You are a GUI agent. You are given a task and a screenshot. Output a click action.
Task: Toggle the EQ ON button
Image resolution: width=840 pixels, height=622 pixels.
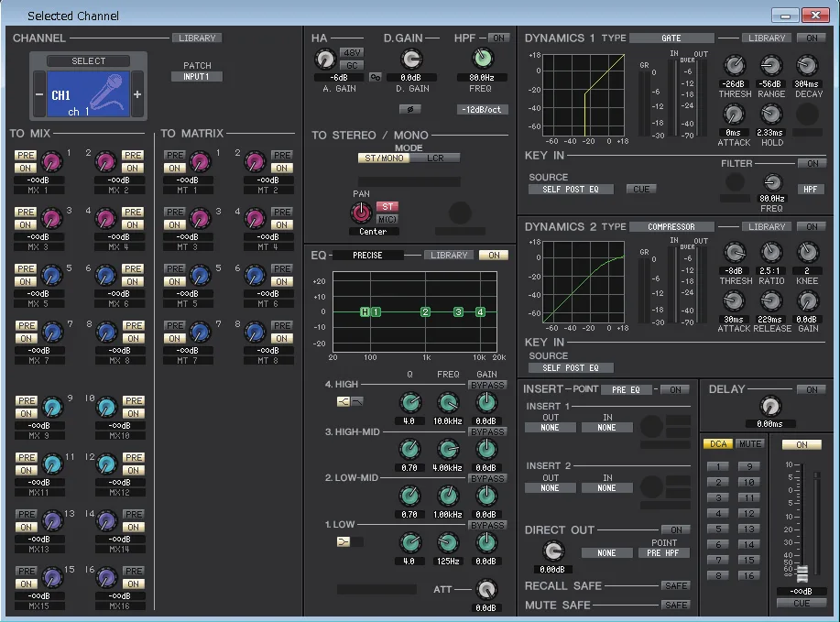pos(494,256)
